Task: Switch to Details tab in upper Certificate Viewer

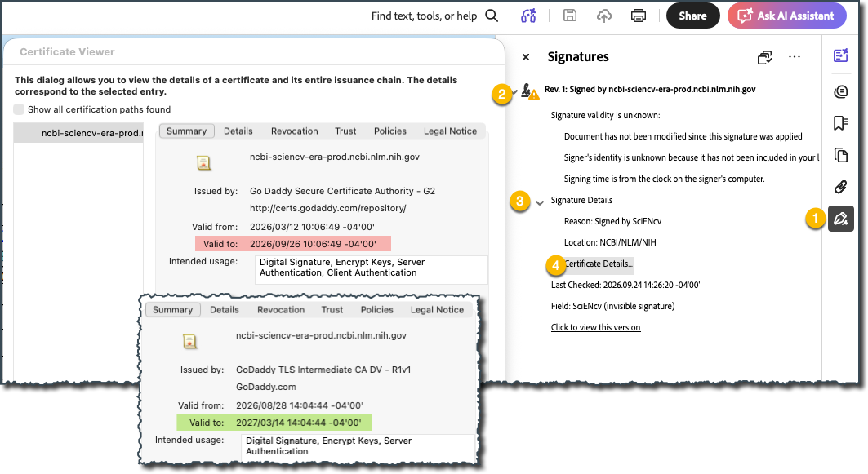Action: coord(238,131)
